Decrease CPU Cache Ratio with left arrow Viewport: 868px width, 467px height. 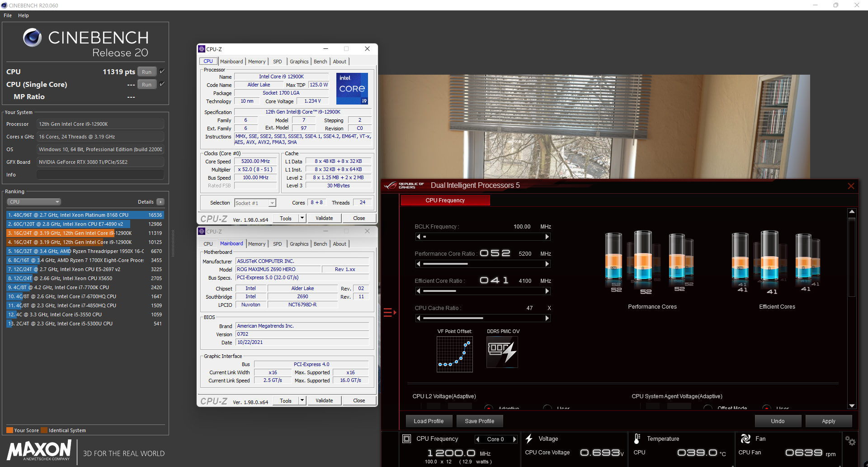tap(418, 318)
